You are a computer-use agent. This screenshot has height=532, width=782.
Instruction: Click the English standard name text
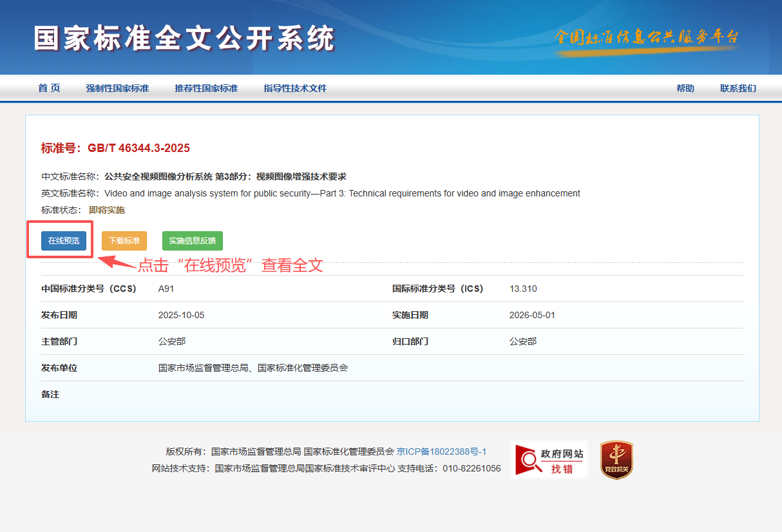tap(341, 193)
